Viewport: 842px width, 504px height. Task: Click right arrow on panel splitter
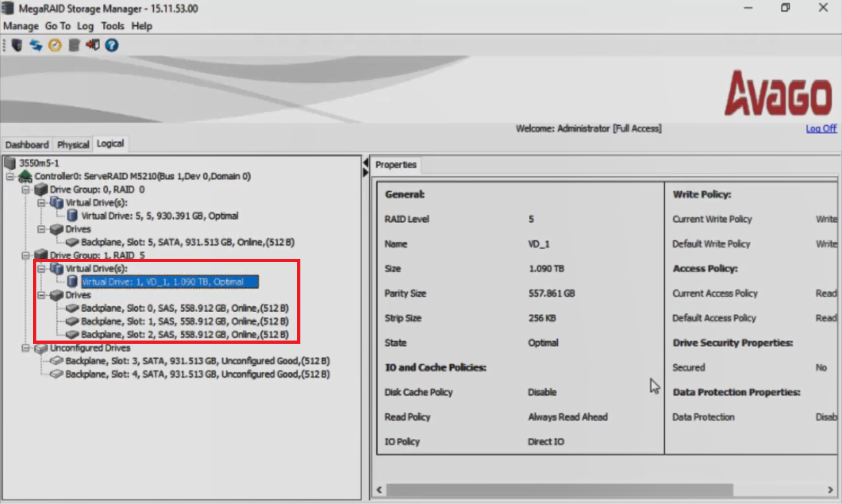[x=365, y=172]
